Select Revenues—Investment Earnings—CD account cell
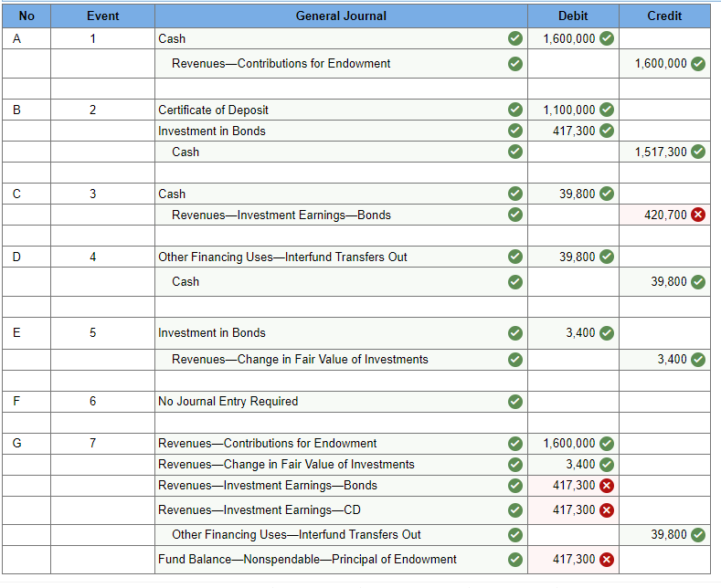This screenshot has width=721, height=588. coord(341,510)
